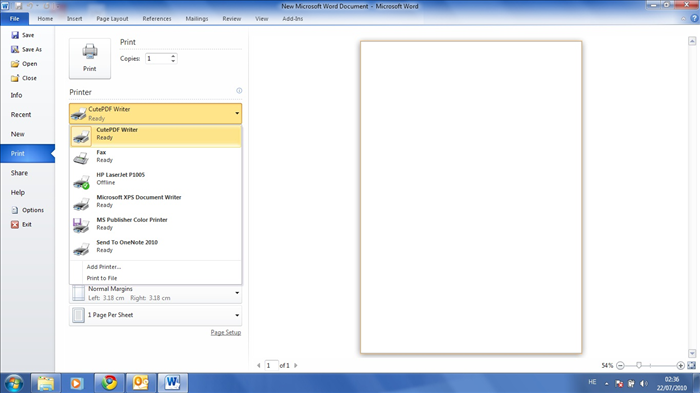Show hidden tray icons arrow
The width and height of the screenshot is (700, 393).
click(x=607, y=384)
